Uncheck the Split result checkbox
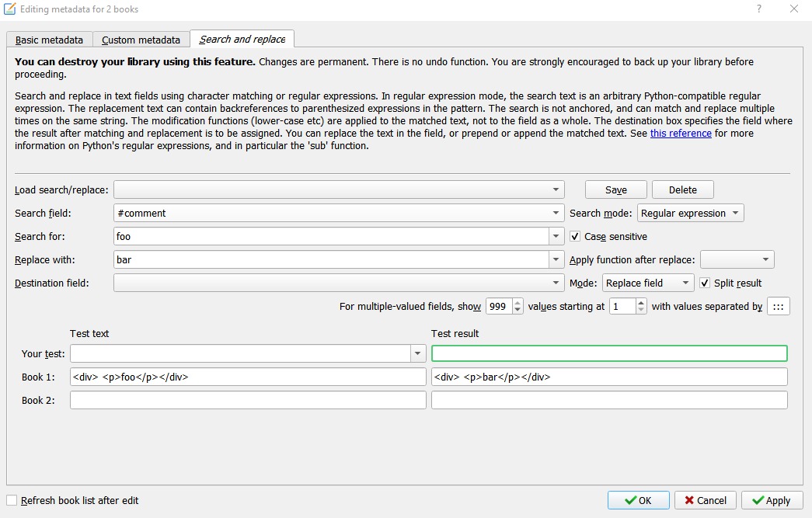This screenshot has width=812, height=518. pos(706,283)
